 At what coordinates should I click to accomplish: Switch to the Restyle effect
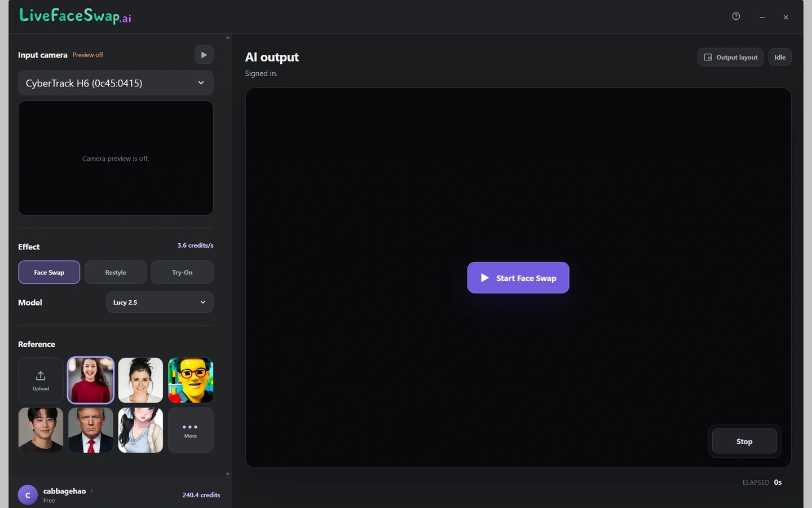[x=116, y=272]
